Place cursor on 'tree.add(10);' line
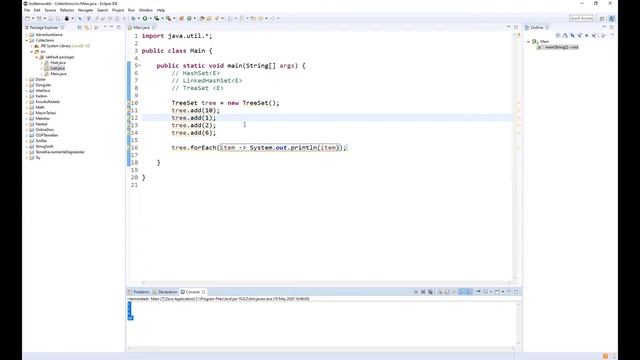The width and height of the screenshot is (640, 360). pyautogui.click(x=196, y=110)
